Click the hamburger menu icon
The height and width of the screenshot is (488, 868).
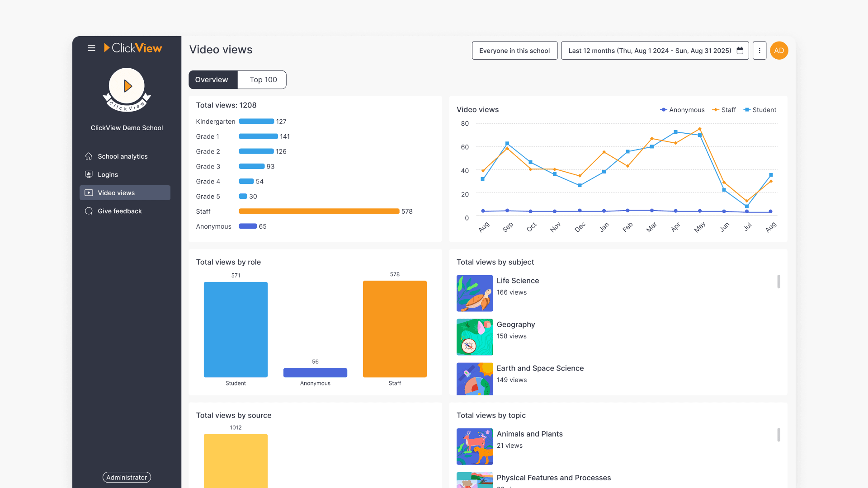tap(91, 48)
